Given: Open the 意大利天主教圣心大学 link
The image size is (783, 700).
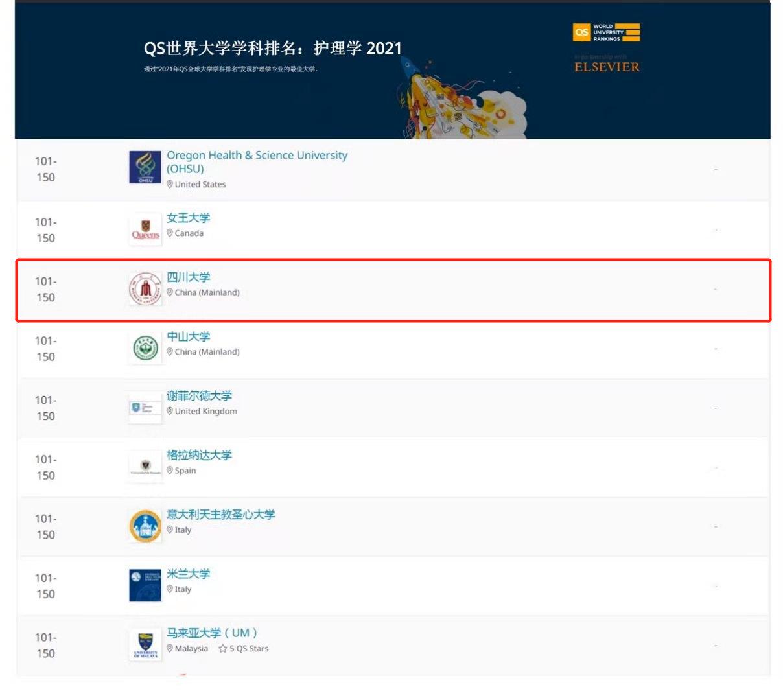Looking at the screenshot, I should pos(220,515).
